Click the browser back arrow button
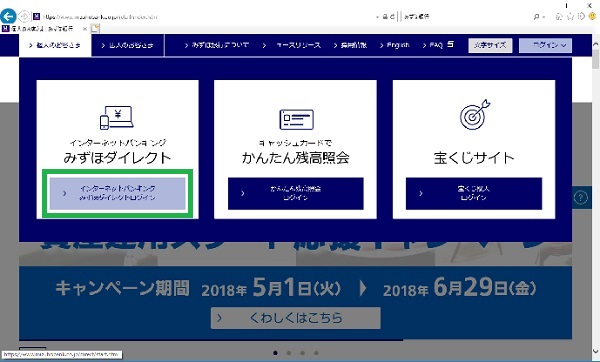The image size is (600, 362). point(8,16)
